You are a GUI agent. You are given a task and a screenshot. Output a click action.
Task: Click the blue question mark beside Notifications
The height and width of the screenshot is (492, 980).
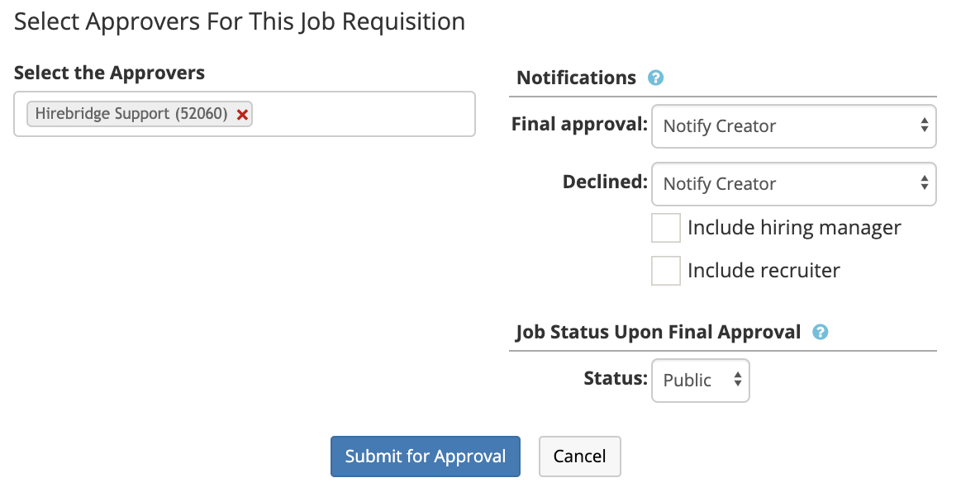pyautogui.click(x=655, y=78)
